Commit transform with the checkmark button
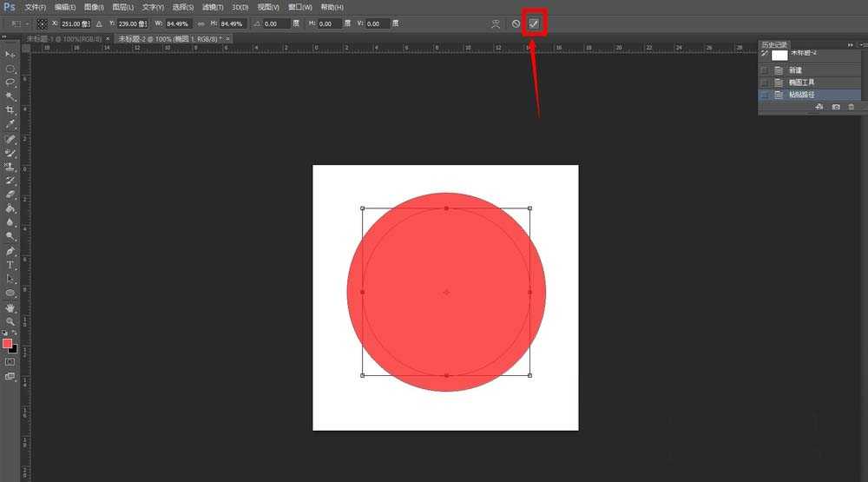 pos(534,23)
